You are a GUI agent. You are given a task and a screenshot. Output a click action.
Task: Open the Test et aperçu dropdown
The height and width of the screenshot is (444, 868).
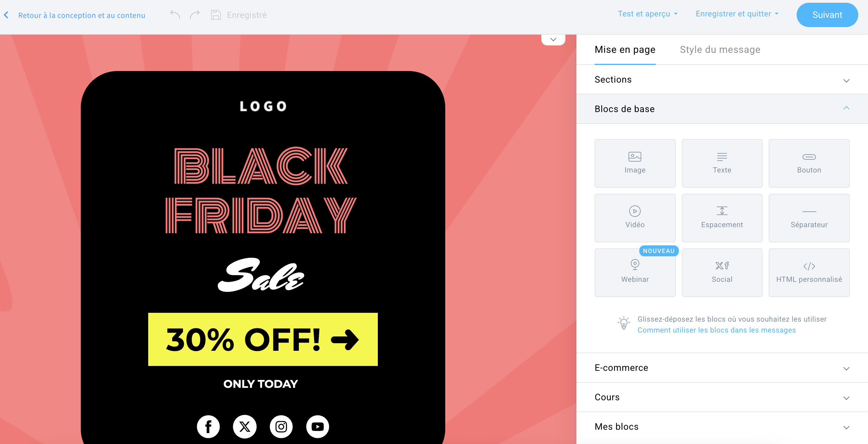647,14
